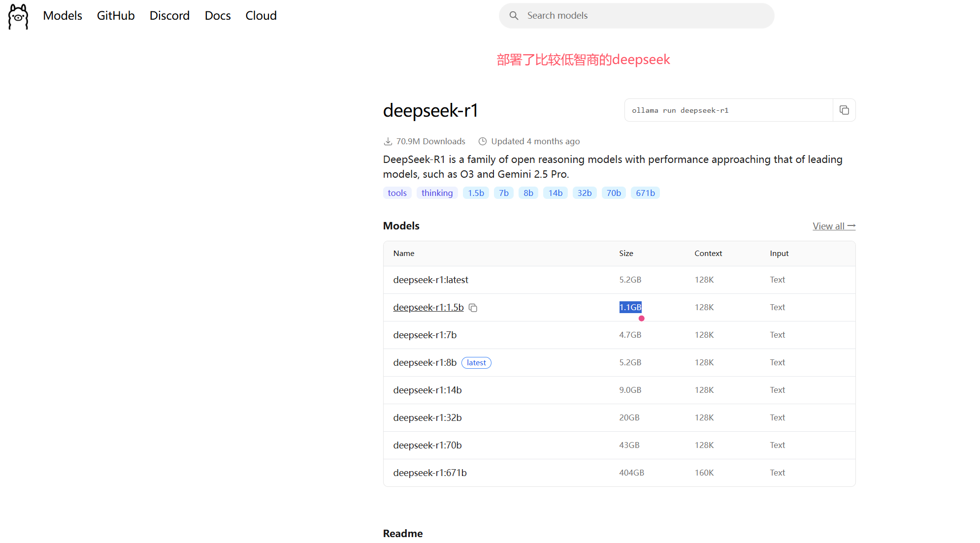The height and width of the screenshot is (543, 980).
Task: Click the Ollama llama logo
Action: point(18,16)
